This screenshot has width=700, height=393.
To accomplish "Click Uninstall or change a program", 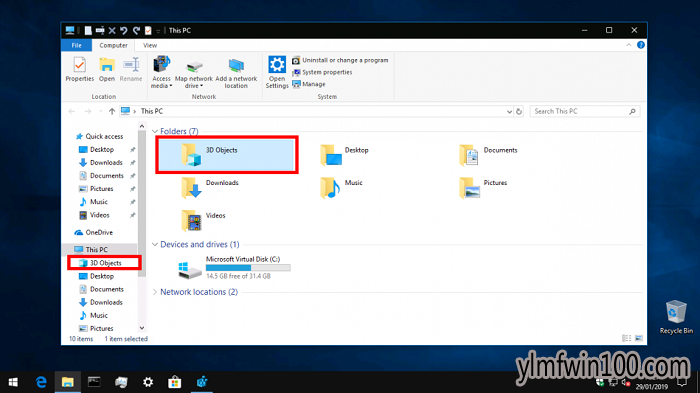I will coord(340,60).
